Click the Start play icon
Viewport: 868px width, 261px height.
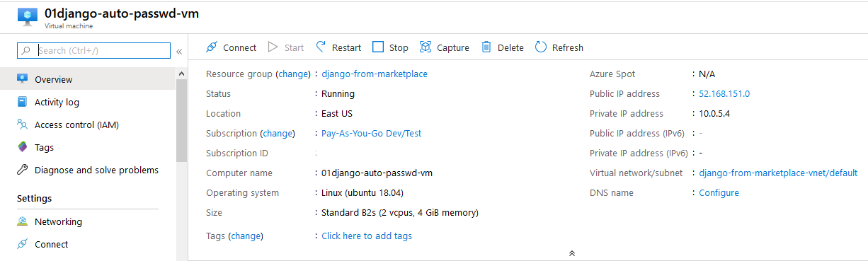(x=273, y=47)
